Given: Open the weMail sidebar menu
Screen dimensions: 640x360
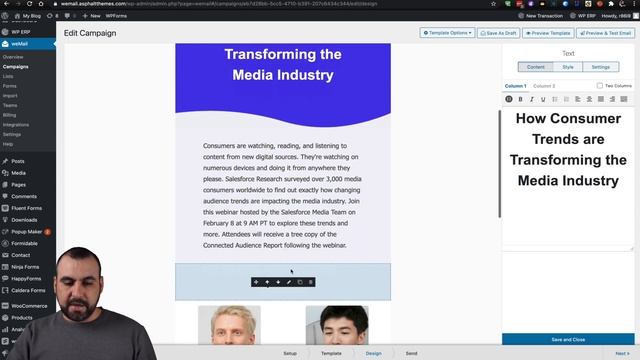Looking at the screenshot, I should coord(28,44).
